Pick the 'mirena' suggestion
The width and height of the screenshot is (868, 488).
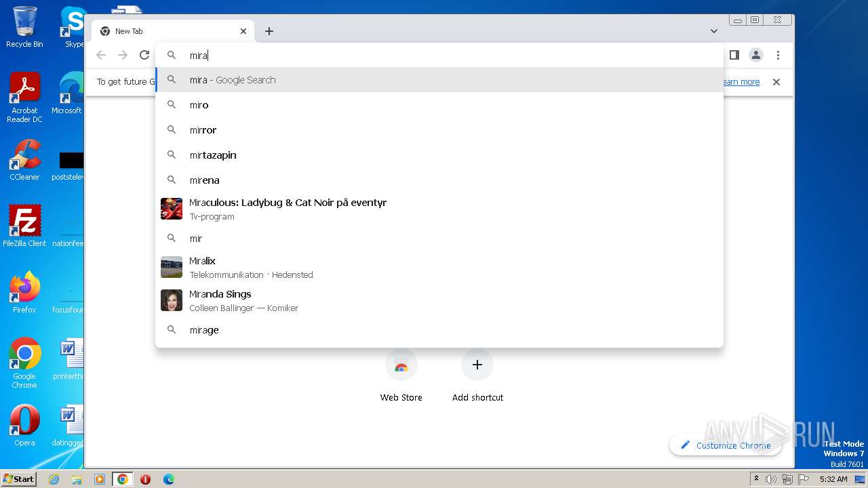coord(439,180)
